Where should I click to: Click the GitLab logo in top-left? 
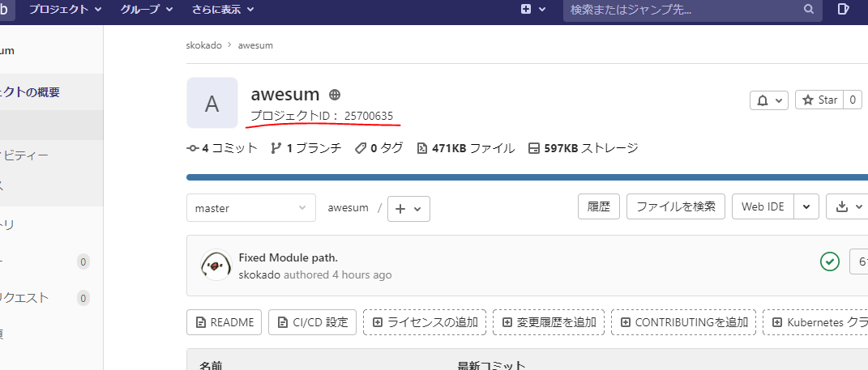(x=6, y=10)
